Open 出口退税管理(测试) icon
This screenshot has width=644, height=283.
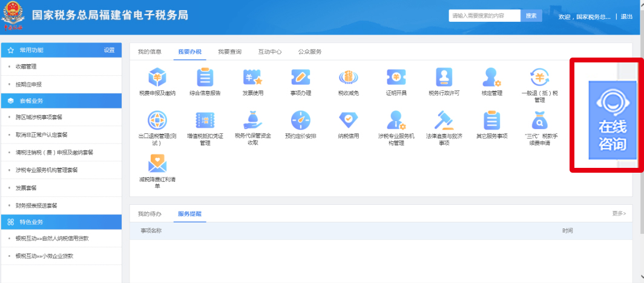coord(157,120)
